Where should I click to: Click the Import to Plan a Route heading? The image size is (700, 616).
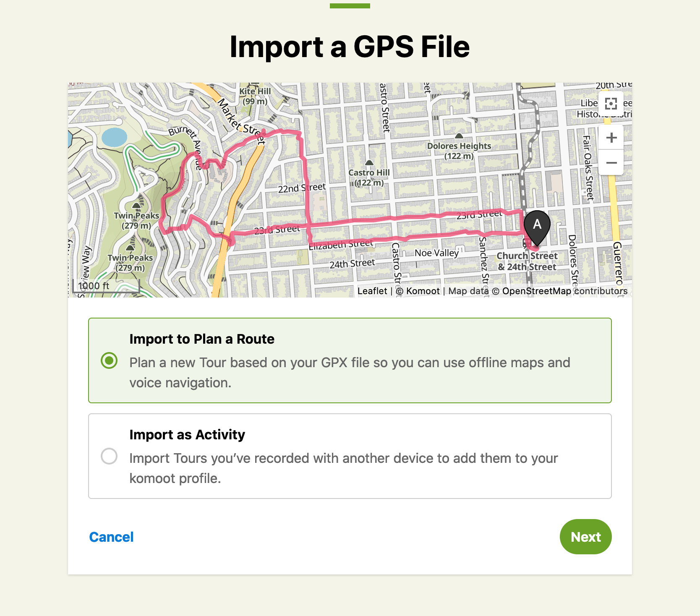coord(202,339)
